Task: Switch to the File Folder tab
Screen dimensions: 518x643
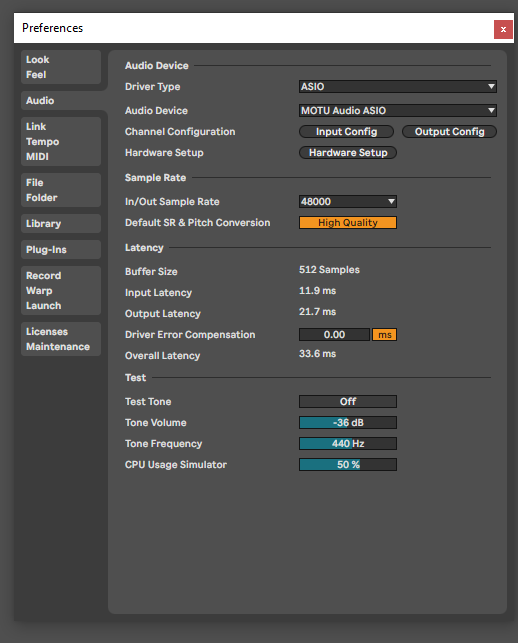Action: click(61, 190)
